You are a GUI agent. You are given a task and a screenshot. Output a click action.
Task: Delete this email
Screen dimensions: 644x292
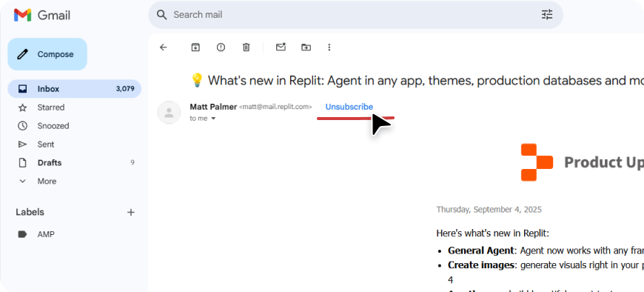pyautogui.click(x=246, y=47)
